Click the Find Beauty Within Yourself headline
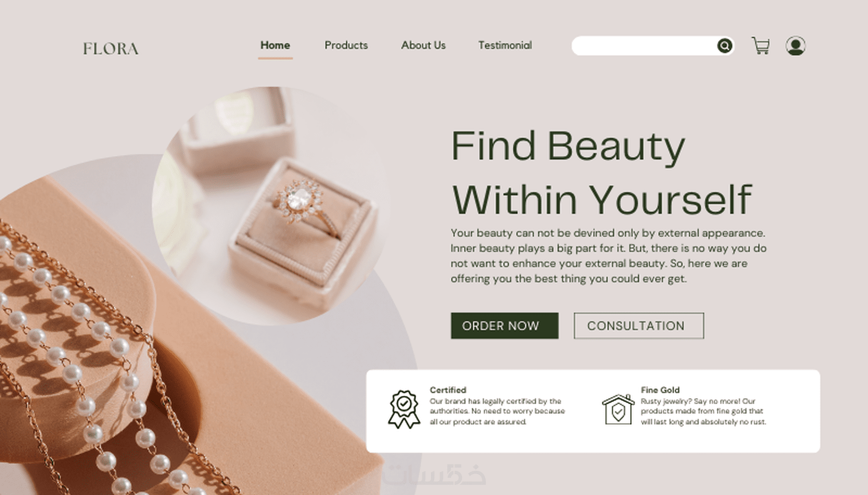The height and width of the screenshot is (495, 868). 601,172
